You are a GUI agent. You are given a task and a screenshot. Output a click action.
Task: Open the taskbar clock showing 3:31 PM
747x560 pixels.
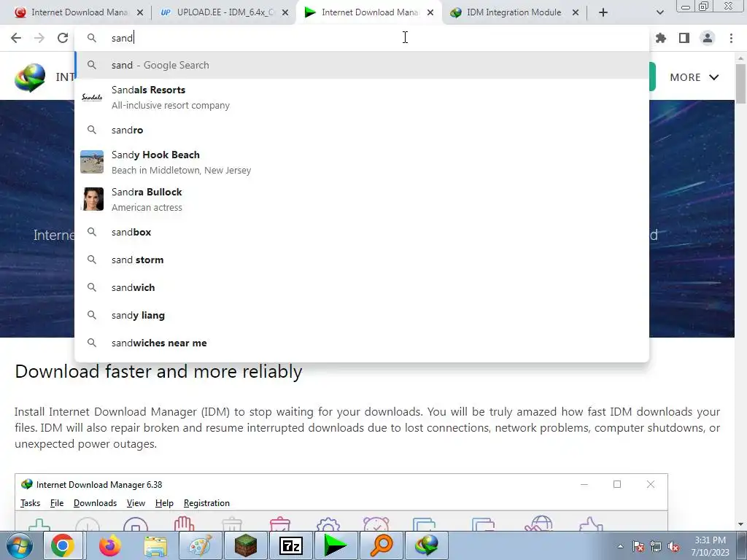711,546
